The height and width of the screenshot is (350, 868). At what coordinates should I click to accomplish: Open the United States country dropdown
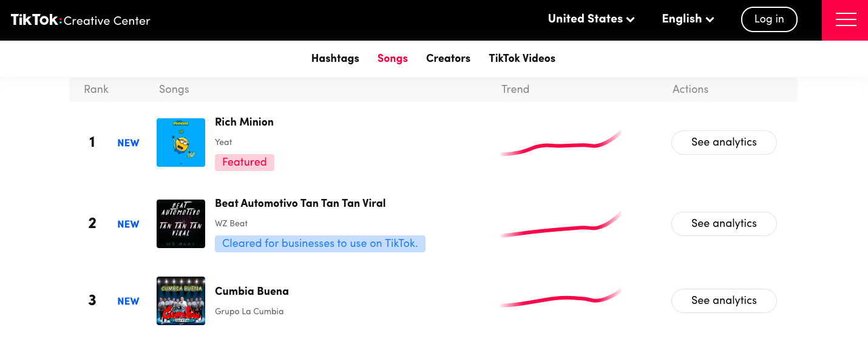pyautogui.click(x=590, y=19)
